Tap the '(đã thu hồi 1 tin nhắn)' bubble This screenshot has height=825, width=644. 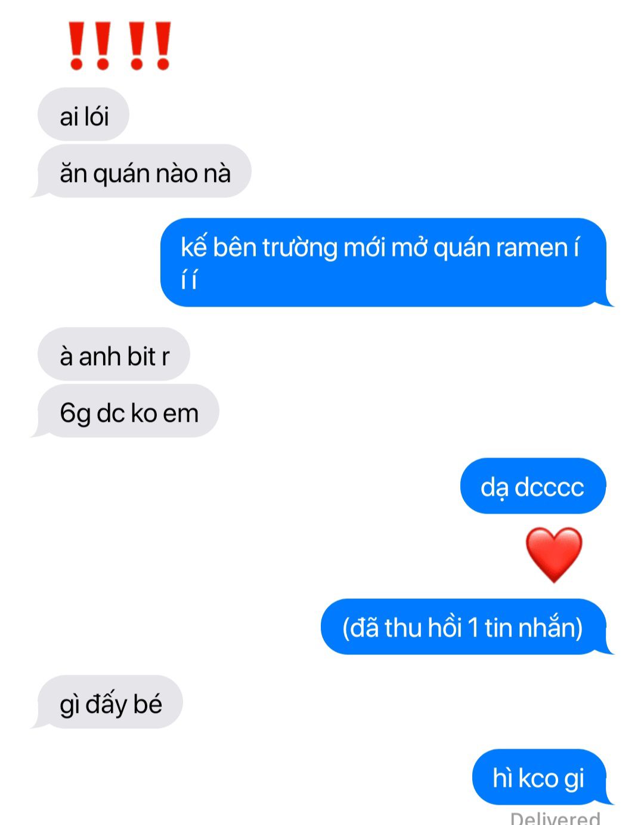466,626
